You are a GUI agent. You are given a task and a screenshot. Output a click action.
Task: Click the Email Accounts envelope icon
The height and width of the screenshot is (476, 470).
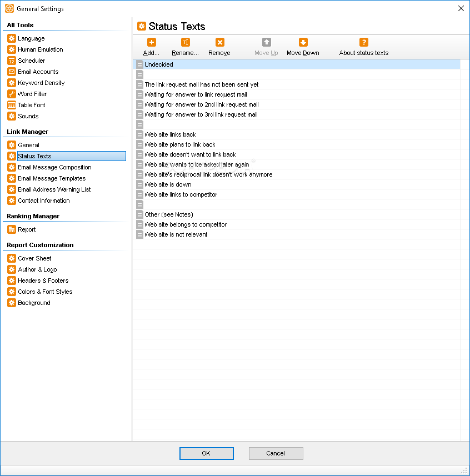coord(12,72)
